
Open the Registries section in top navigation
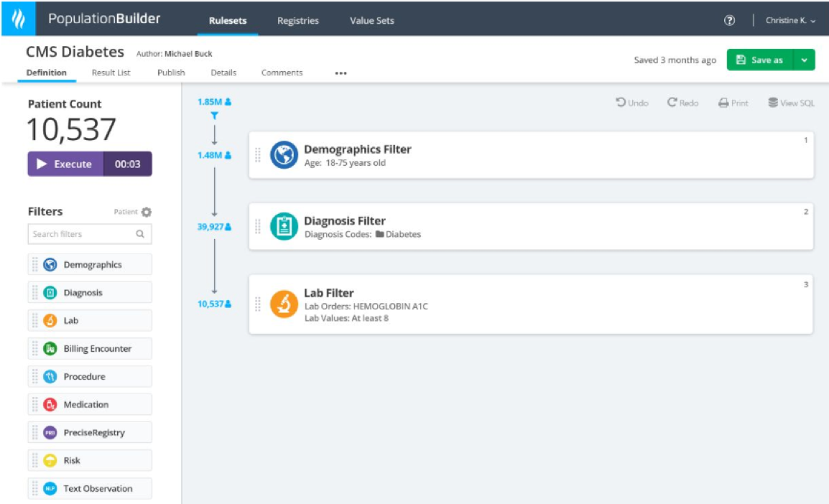click(x=297, y=21)
